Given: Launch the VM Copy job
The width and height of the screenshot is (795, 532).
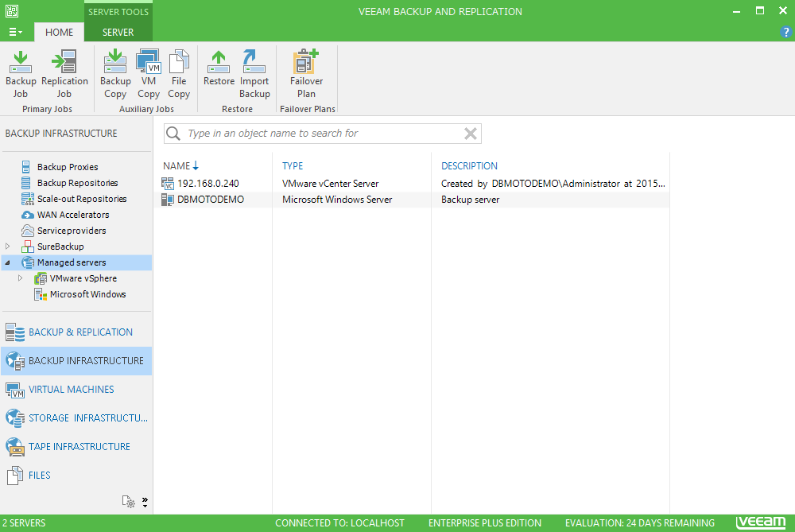Looking at the screenshot, I should click(x=149, y=74).
